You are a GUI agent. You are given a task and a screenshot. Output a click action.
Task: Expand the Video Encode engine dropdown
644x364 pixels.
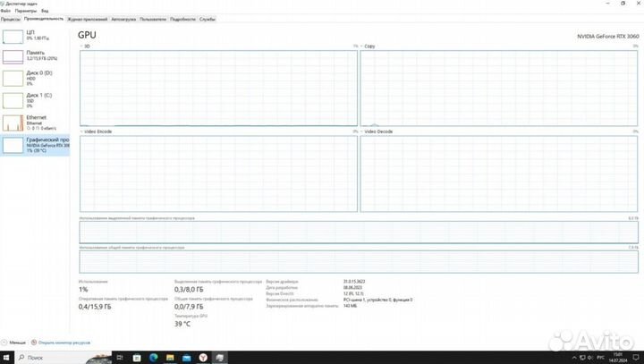[x=96, y=131]
